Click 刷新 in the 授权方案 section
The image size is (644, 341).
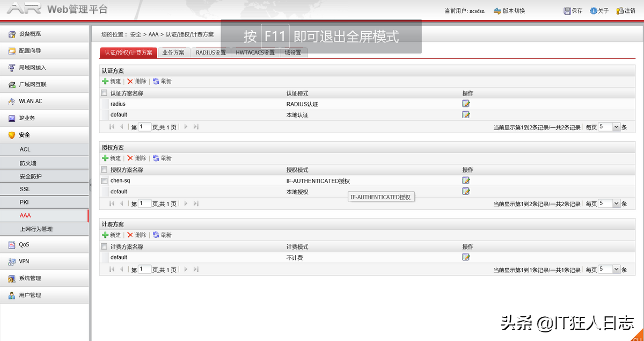pyautogui.click(x=162, y=158)
